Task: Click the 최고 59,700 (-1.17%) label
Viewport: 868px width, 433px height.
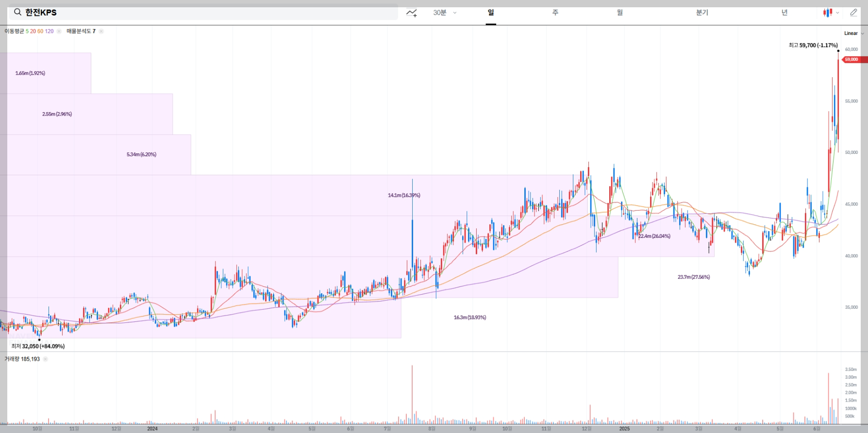Action: pos(813,45)
